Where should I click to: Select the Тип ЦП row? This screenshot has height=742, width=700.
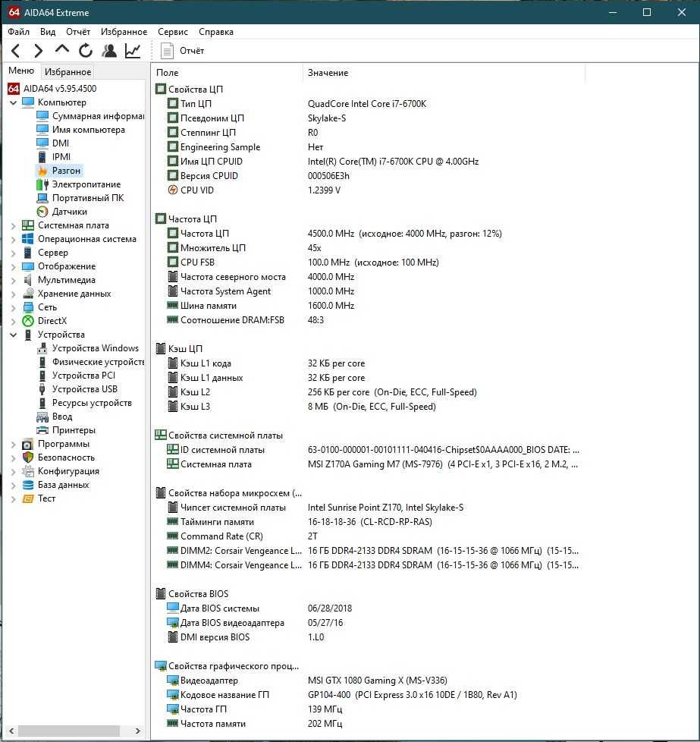tap(369, 104)
